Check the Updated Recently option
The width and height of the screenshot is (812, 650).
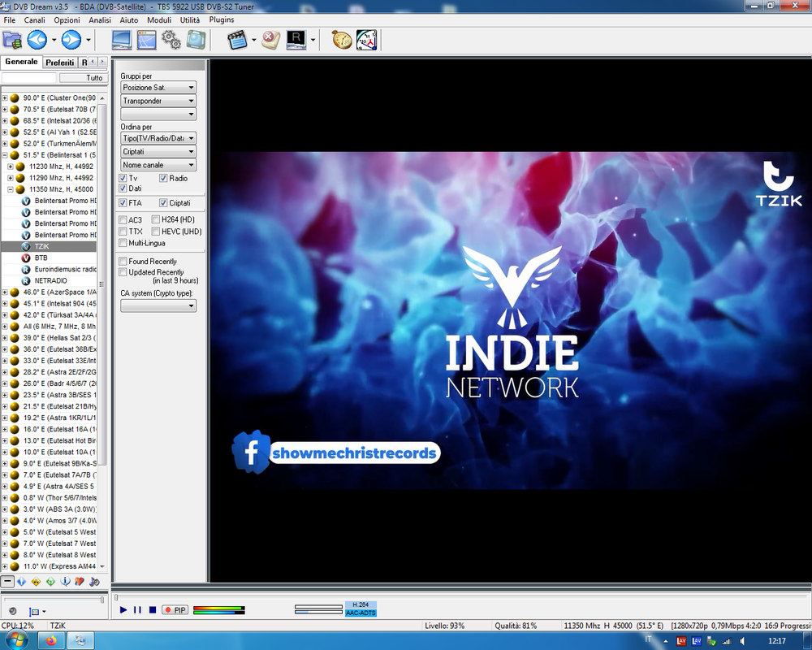[123, 272]
